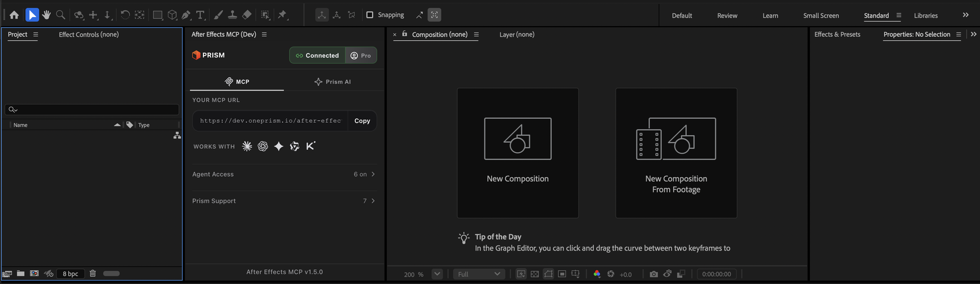Image resolution: width=980 pixels, height=284 pixels.
Task: Open grid and guide options dropdown
Action: pos(576,274)
